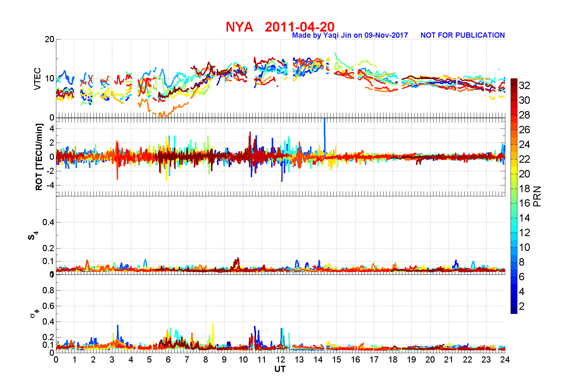
Task: Click the "-4" tick on the ROT axis
Action: pyautogui.click(x=50, y=185)
